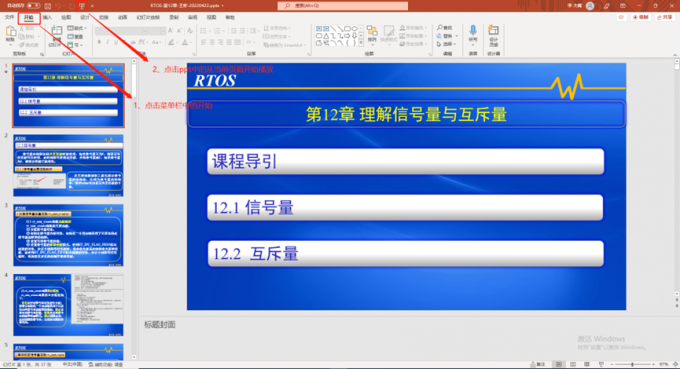Open the font name combo box

pos(120,31)
